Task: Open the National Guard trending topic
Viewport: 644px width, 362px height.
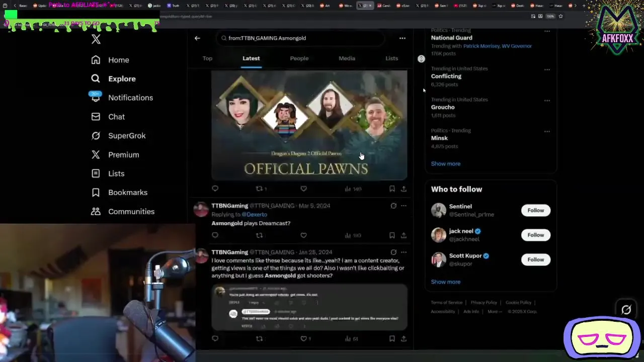Action: (451, 38)
